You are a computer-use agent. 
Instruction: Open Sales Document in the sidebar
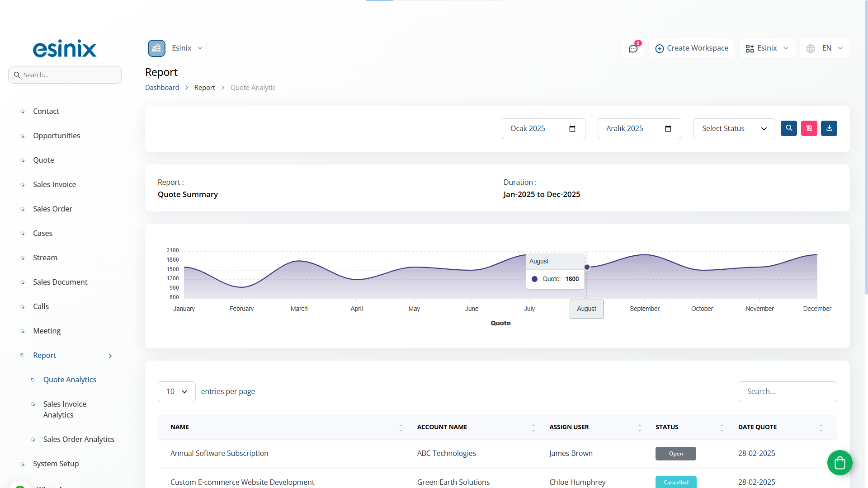[60, 282]
